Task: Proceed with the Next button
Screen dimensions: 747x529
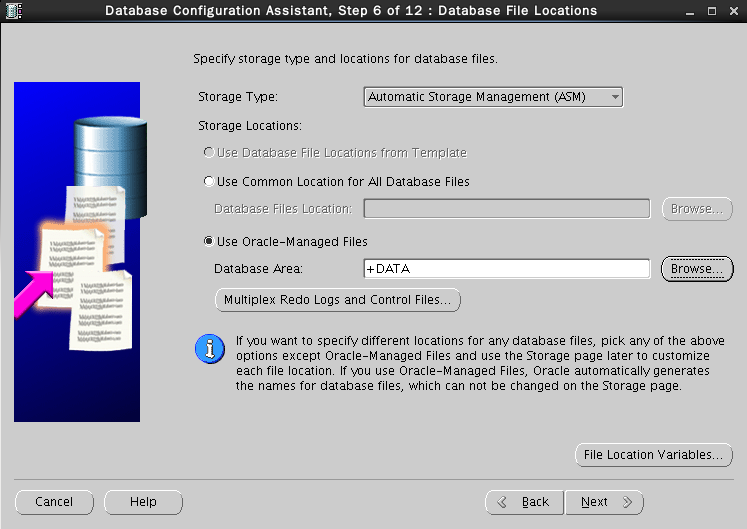Action: click(x=604, y=502)
